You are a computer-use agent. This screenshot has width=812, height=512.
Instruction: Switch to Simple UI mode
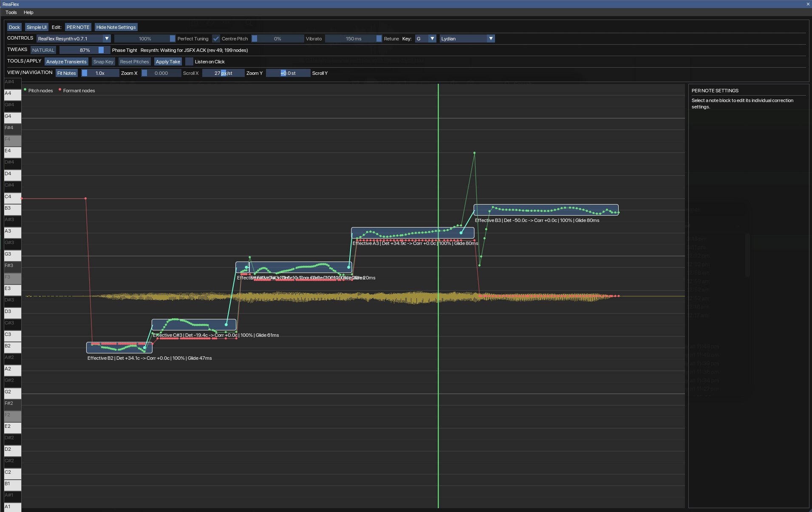[37, 27]
